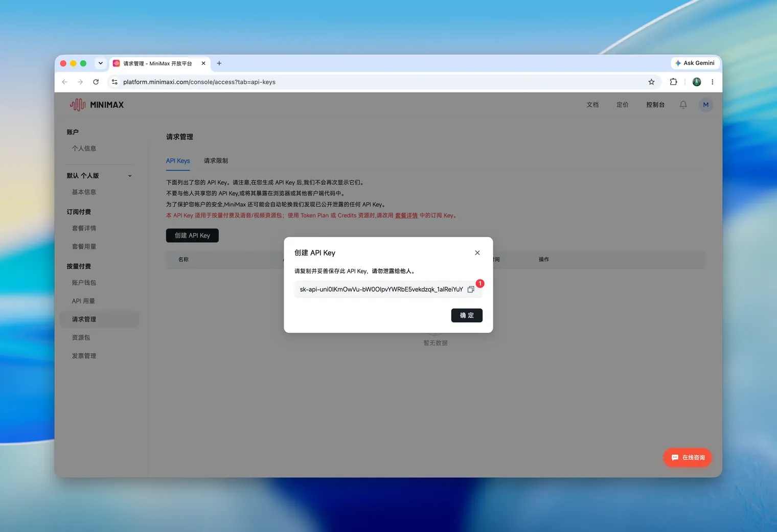Click the 操作 column header

(x=544, y=260)
